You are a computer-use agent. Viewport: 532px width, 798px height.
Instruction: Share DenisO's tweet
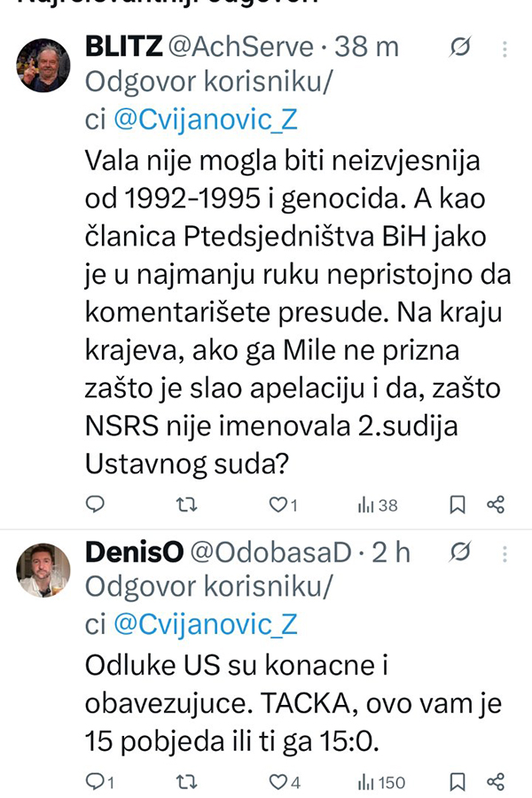496,781
